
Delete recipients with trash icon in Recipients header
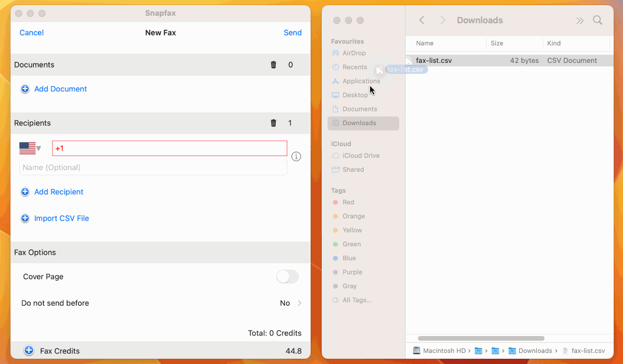coord(273,123)
